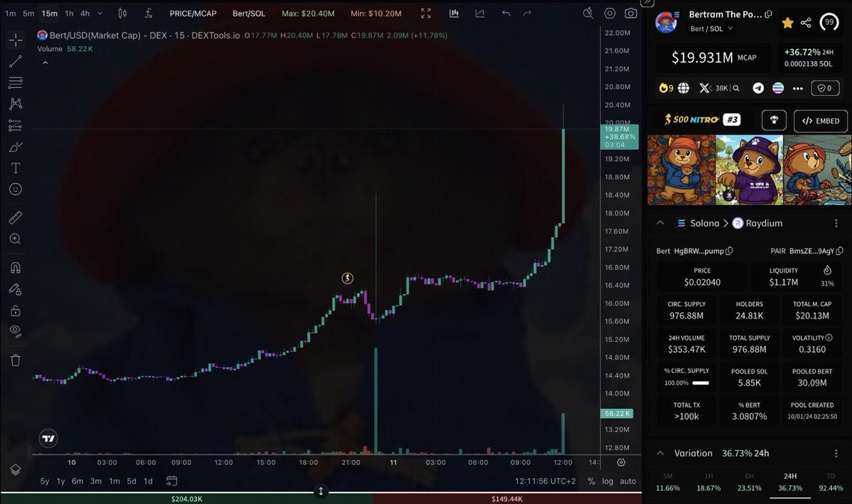Click the bar chart indicator icon
This screenshot has width=852, height=504.
click(x=454, y=13)
